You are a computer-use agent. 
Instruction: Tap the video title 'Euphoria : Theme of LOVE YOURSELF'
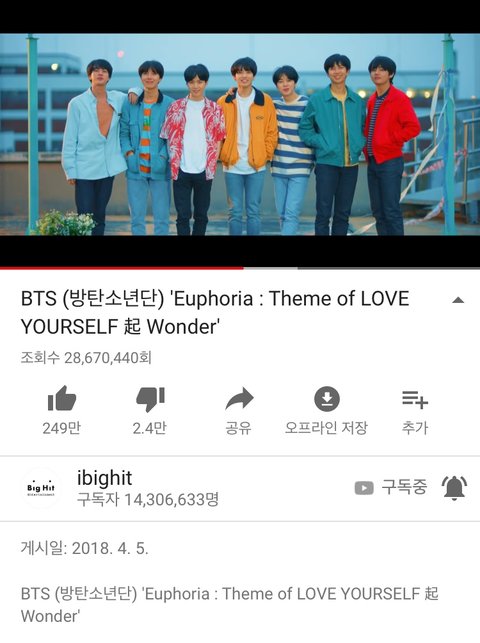click(x=215, y=312)
